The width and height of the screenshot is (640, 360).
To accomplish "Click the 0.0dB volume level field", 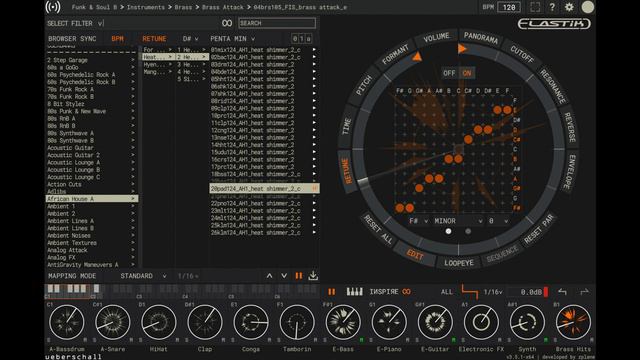I will click(x=531, y=292).
